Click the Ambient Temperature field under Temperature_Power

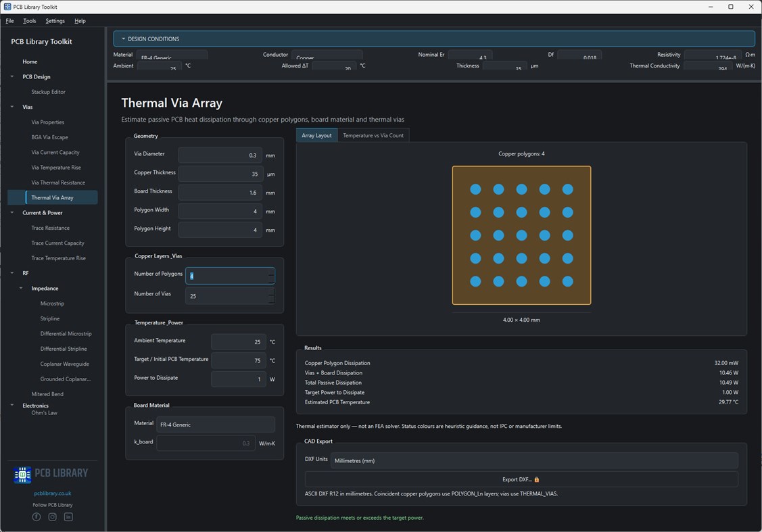pyautogui.click(x=239, y=341)
